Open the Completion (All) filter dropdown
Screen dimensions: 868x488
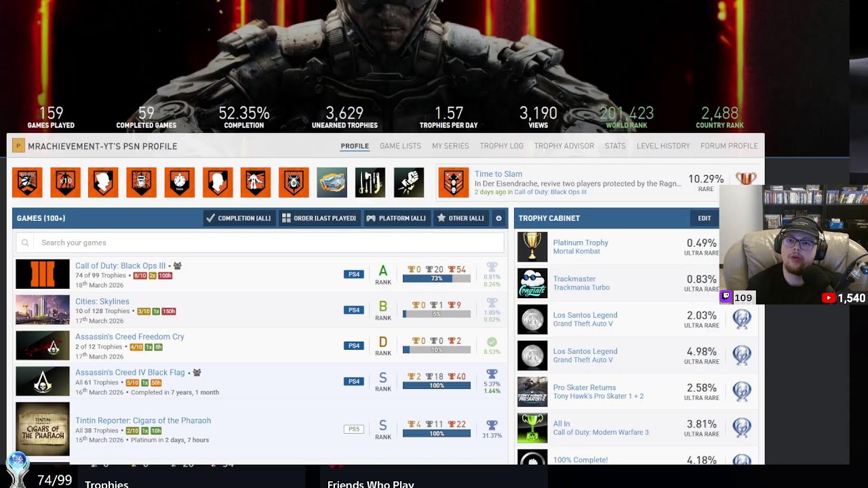[x=239, y=218]
